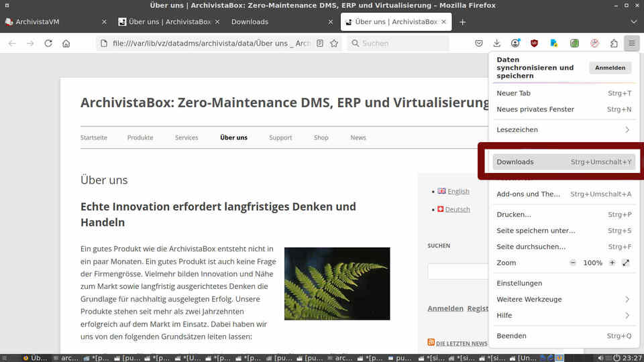The height and width of the screenshot is (362, 644).
Task: Expand the Weitere Werkzeuge submenu
Action: (563, 299)
